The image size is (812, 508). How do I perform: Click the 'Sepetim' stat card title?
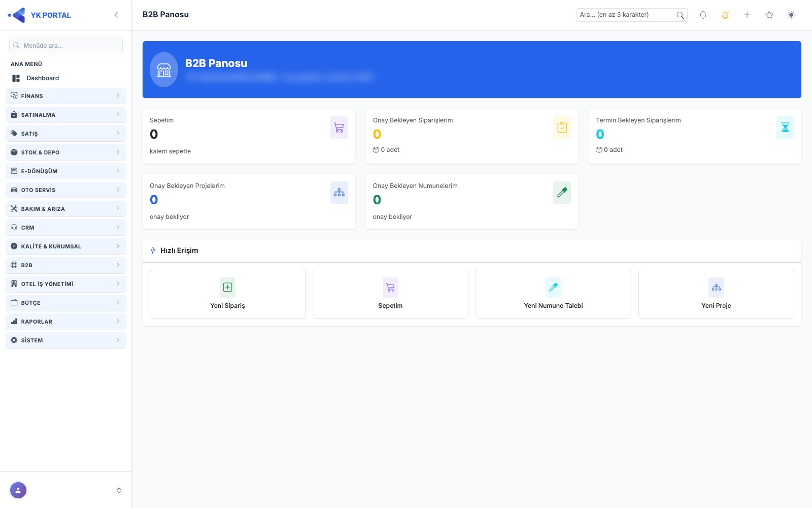tap(161, 120)
